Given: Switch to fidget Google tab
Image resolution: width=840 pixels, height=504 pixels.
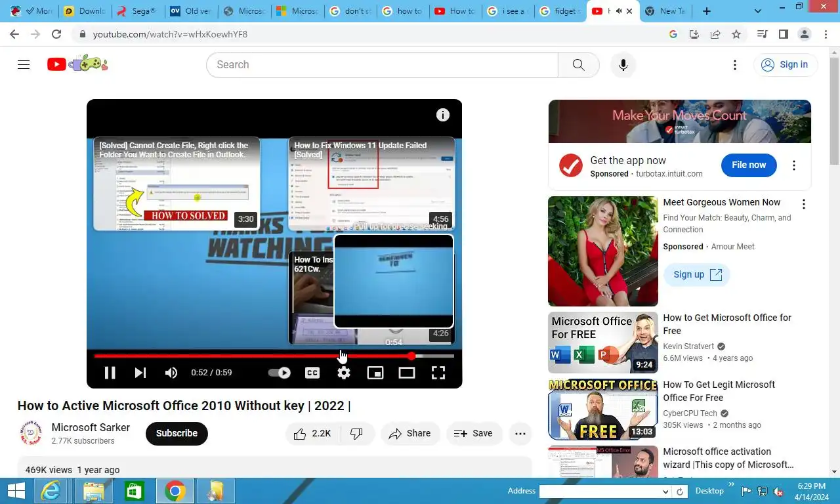Looking at the screenshot, I should (560, 11).
